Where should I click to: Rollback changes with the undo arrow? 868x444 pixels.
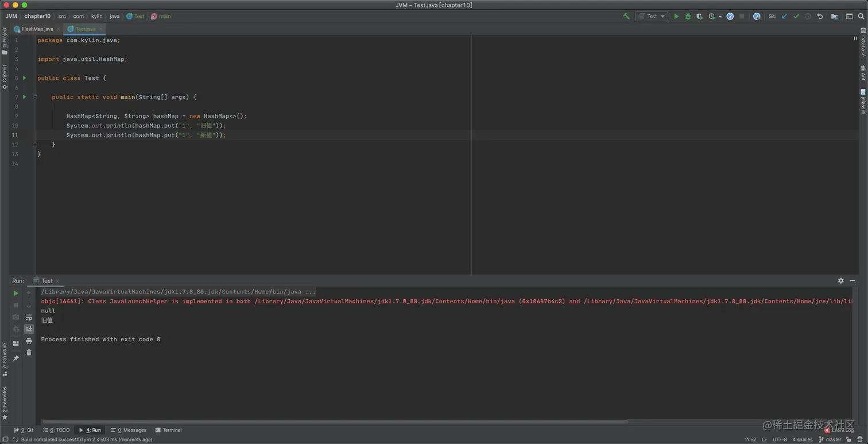(820, 16)
